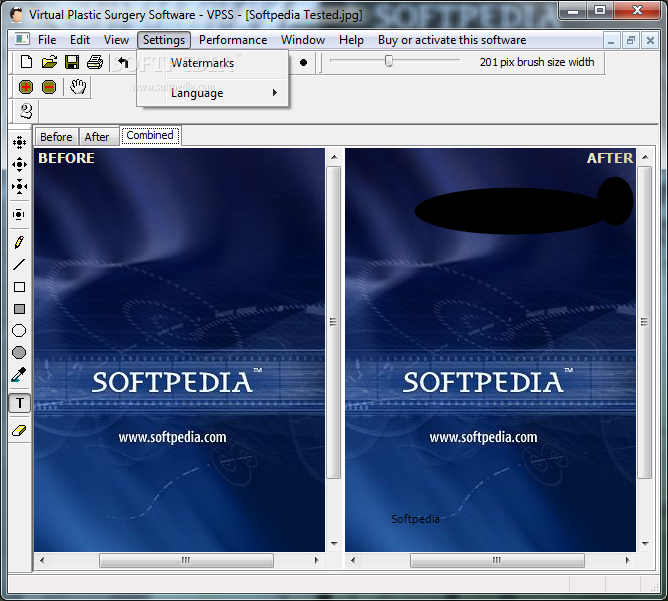Image resolution: width=668 pixels, height=601 pixels.
Task: Switch to the After tab
Action: pos(97,137)
